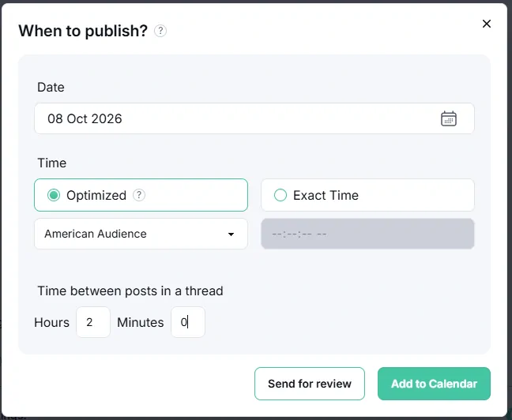Click Send for review button
The width and height of the screenshot is (512, 420).
point(310,384)
